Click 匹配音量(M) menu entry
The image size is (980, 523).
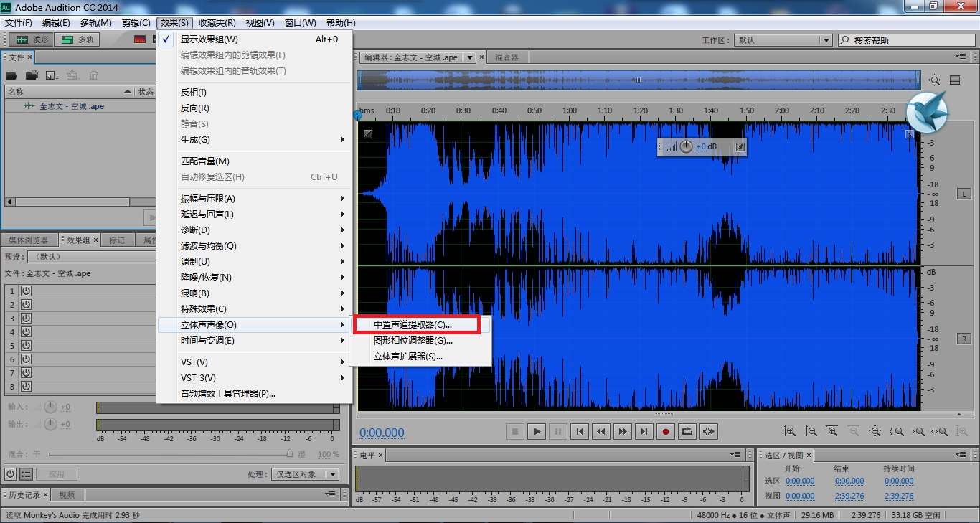point(255,161)
